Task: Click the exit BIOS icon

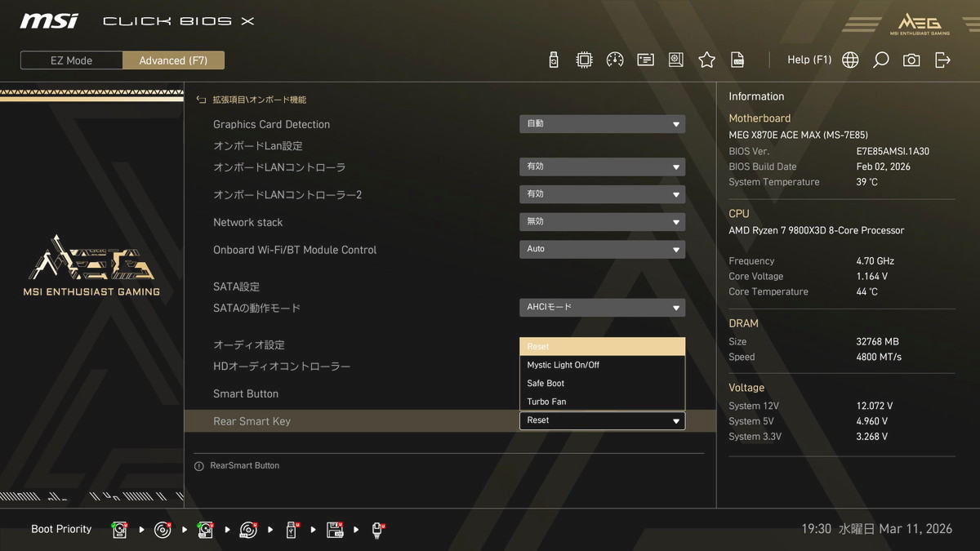Action: (x=942, y=60)
